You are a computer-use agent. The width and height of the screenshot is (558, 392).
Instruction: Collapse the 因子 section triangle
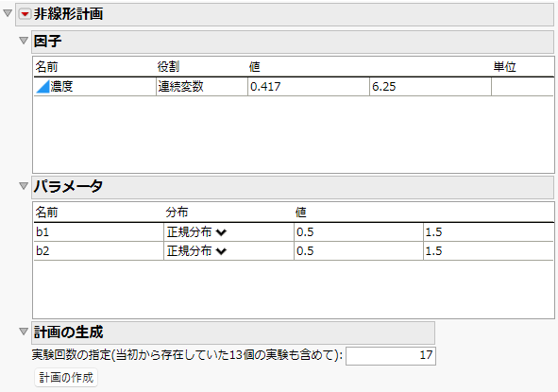click(x=24, y=41)
